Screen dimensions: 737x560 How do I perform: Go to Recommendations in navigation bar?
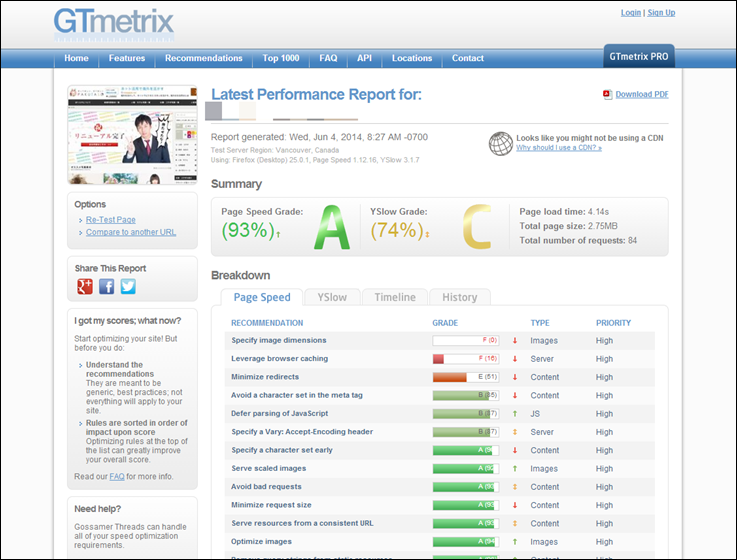[x=204, y=58]
